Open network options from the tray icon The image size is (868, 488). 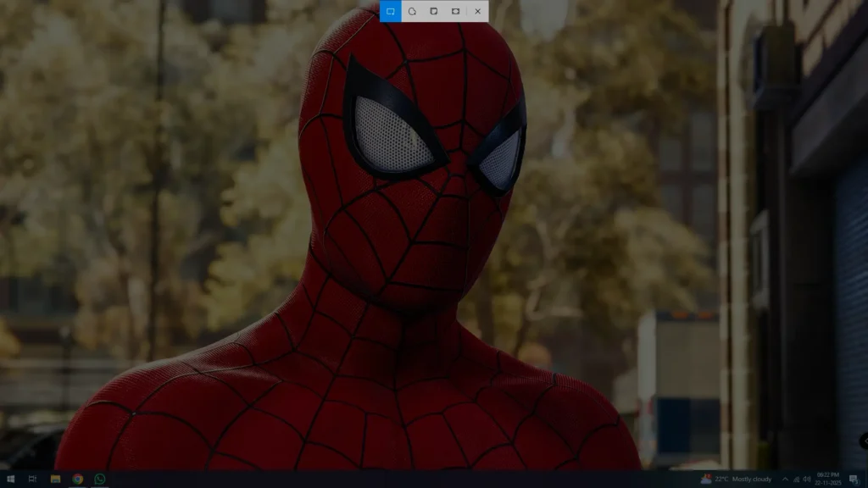pyautogui.click(x=795, y=480)
